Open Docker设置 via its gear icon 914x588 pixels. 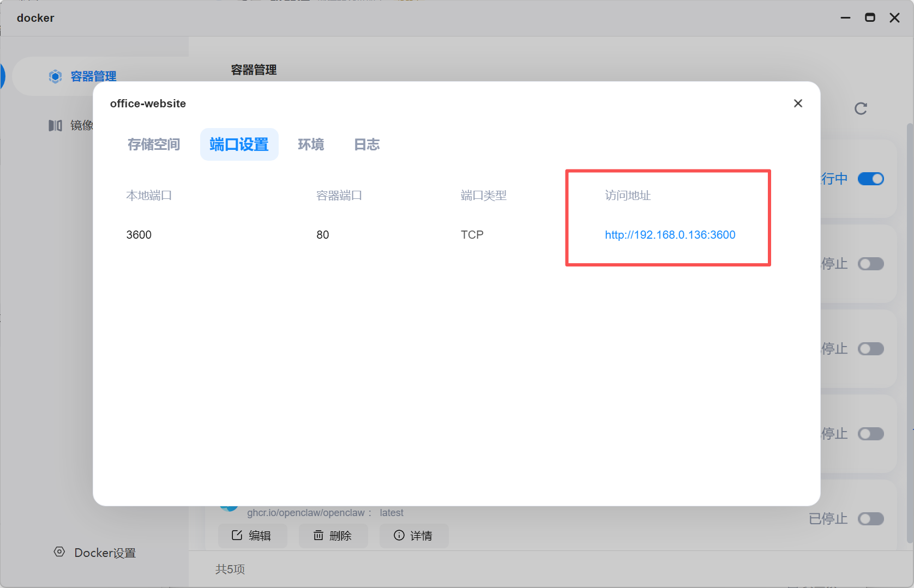pyautogui.click(x=59, y=552)
